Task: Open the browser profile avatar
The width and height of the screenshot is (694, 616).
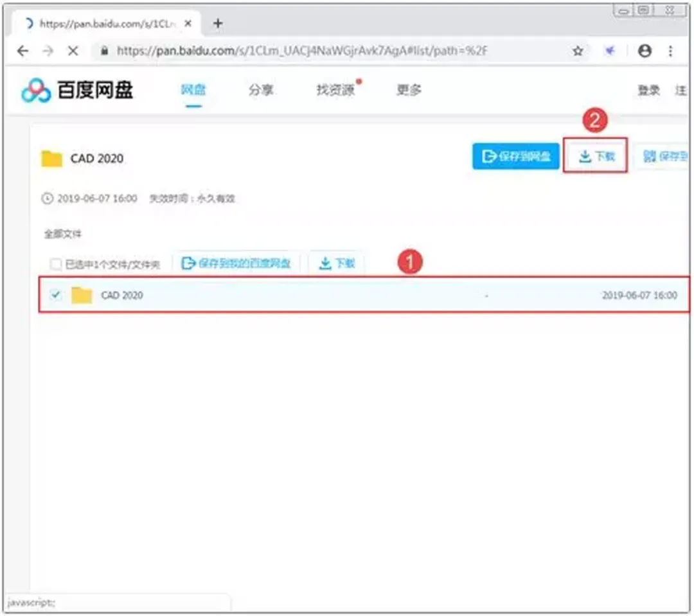Action: tap(645, 51)
